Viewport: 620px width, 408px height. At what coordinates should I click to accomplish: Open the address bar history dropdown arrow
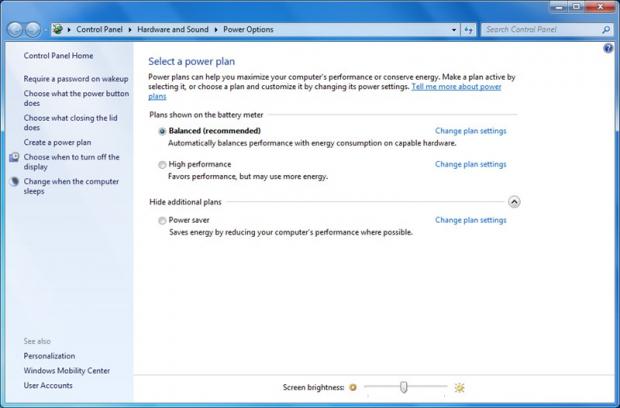click(x=453, y=30)
